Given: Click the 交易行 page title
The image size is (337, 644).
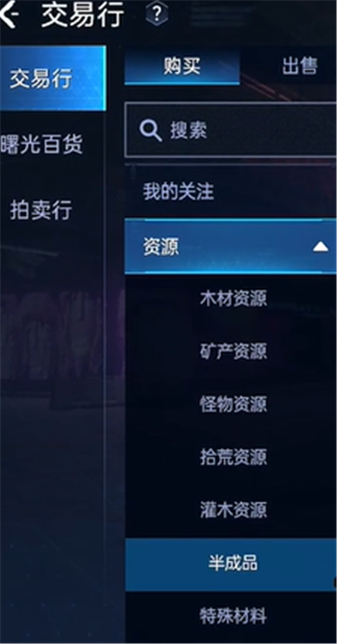Looking at the screenshot, I should (x=83, y=16).
